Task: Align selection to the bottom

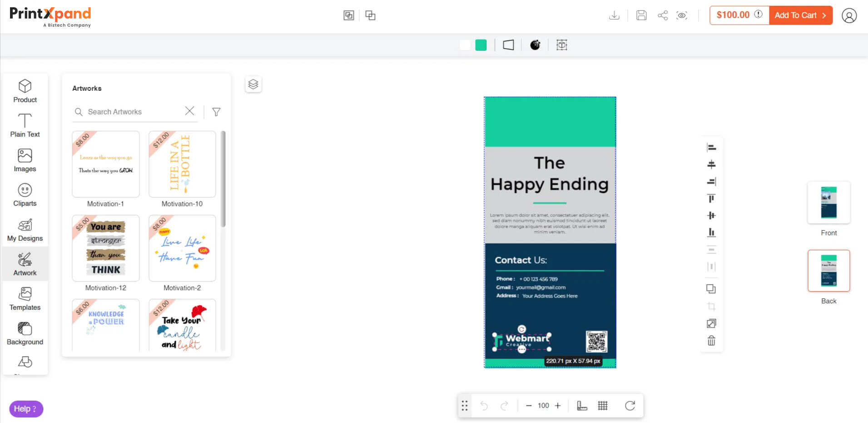Action: coord(711,233)
